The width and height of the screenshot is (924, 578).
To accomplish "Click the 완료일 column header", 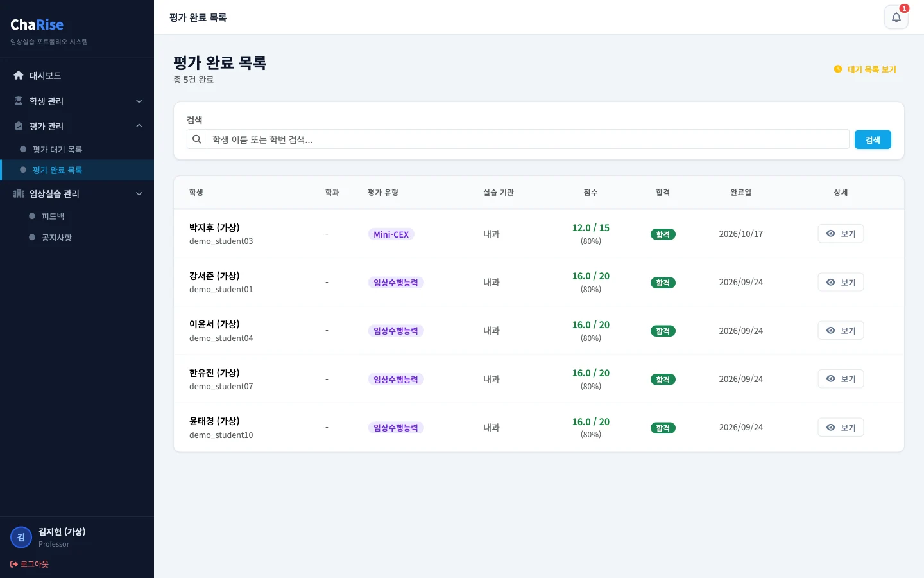I will point(740,193).
